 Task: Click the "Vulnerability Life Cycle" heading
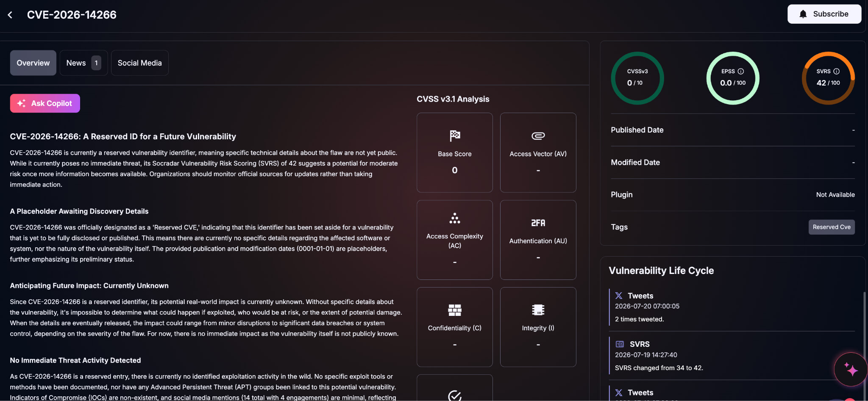point(661,271)
